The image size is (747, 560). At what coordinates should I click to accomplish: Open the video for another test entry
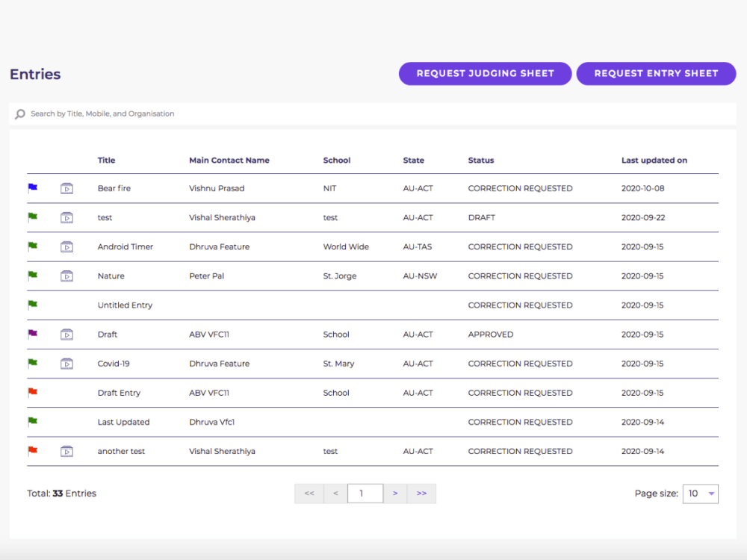(66, 451)
